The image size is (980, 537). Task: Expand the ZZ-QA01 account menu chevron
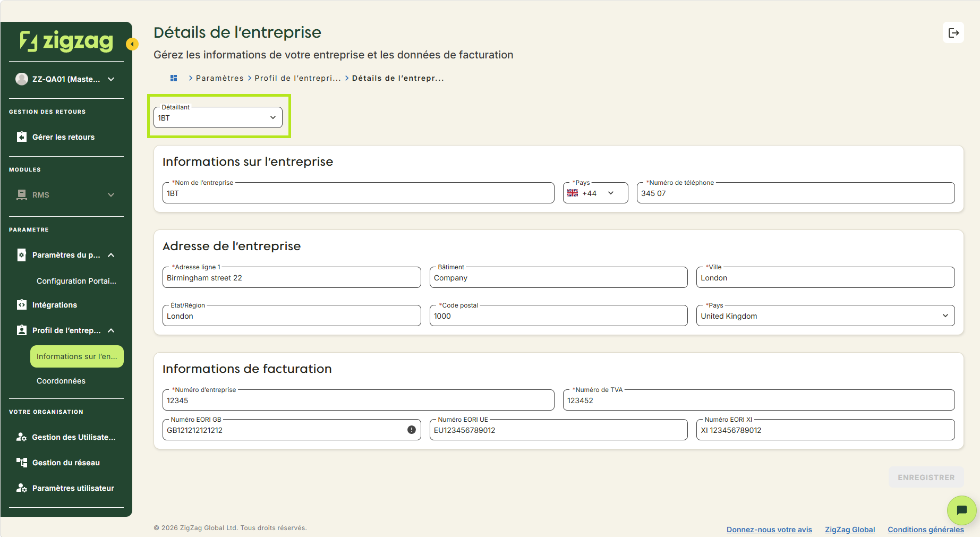(111, 79)
